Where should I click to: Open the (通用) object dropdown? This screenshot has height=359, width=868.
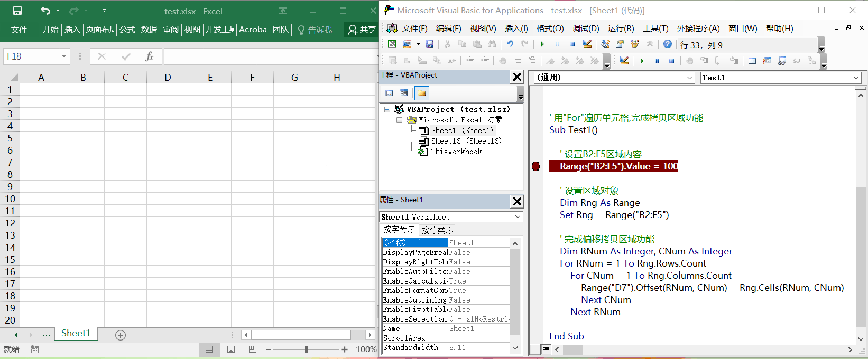point(689,78)
